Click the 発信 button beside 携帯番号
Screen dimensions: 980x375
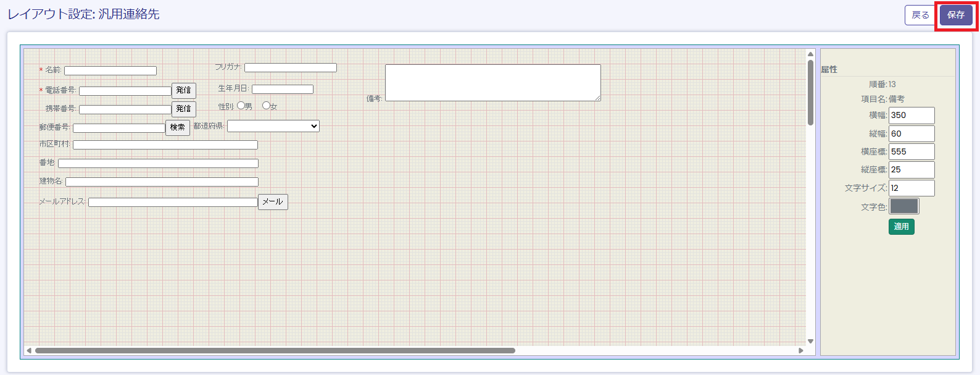pyautogui.click(x=183, y=109)
